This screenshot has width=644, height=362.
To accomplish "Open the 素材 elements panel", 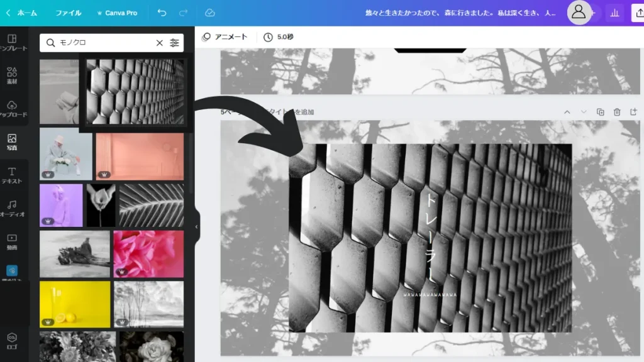I will (13, 75).
